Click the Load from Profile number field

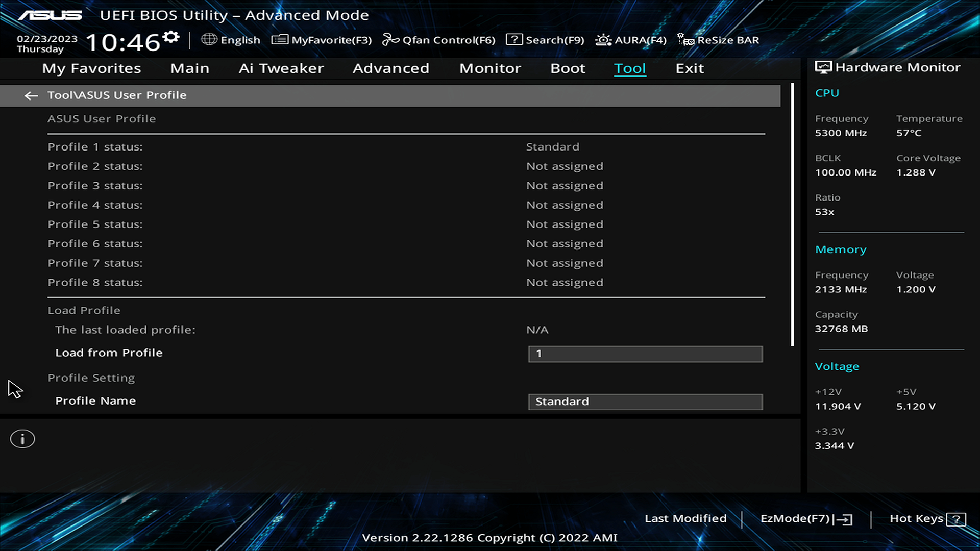tap(645, 354)
